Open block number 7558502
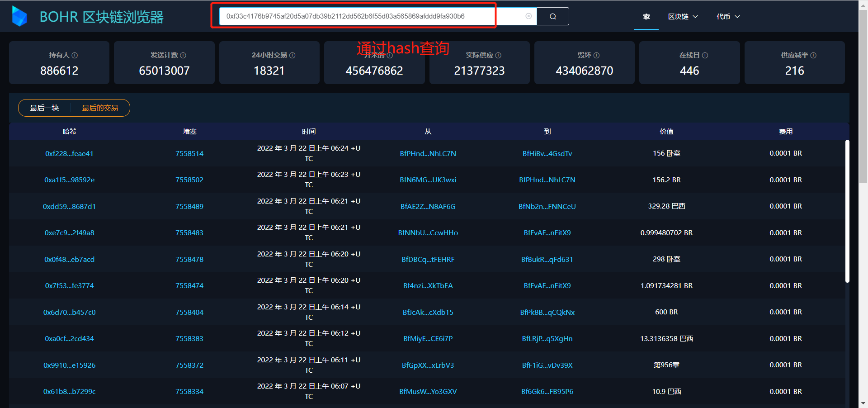Image resolution: width=868 pixels, height=408 pixels. pos(189,180)
